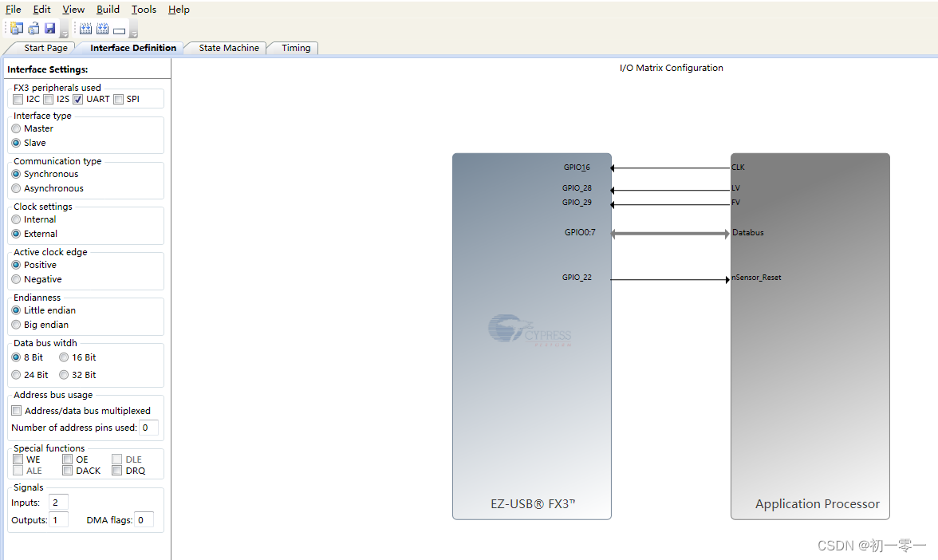This screenshot has width=938, height=560.
Task: Click the Outputs signals field
Action: (x=59, y=520)
